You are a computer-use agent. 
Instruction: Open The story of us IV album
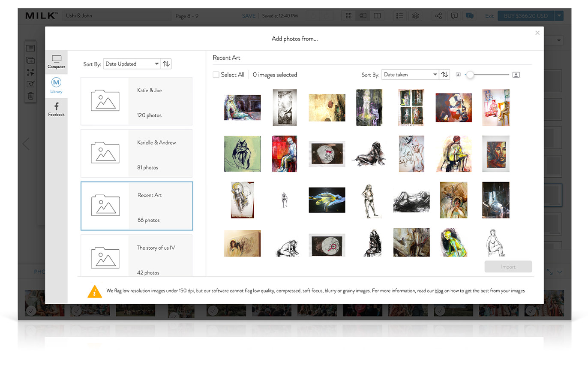136,255
